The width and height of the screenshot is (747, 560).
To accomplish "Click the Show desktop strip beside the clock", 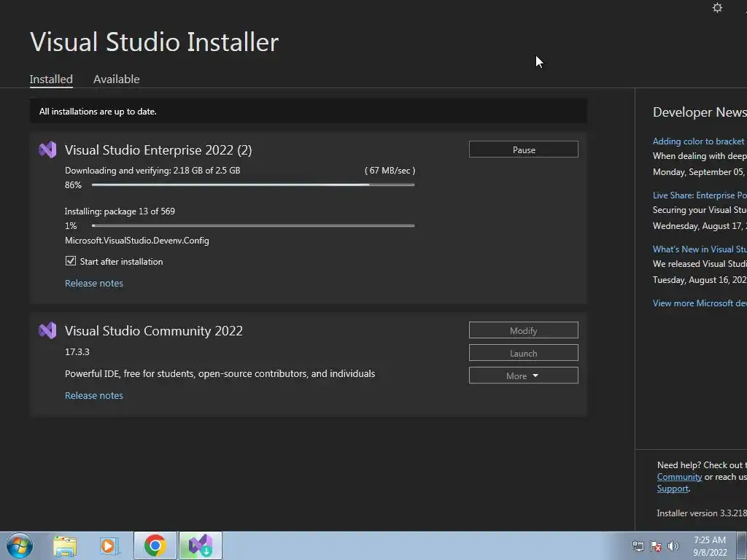I will (x=742, y=545).
